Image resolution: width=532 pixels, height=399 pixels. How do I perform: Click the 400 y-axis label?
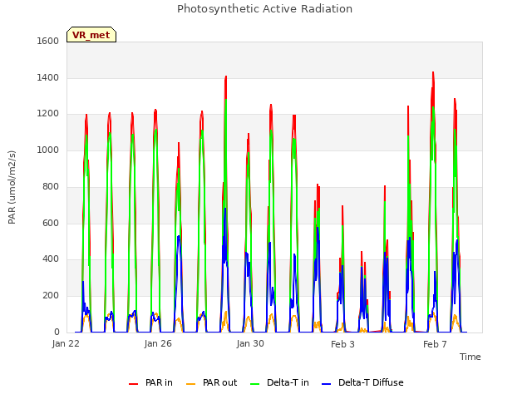point(51,259)
